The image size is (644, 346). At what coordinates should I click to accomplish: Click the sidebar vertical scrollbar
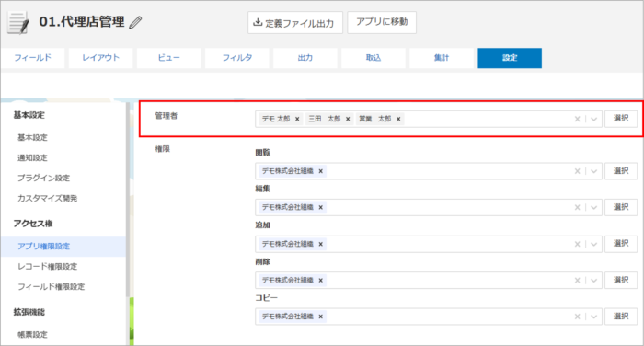pyautogui.click(x=128, y=200)
